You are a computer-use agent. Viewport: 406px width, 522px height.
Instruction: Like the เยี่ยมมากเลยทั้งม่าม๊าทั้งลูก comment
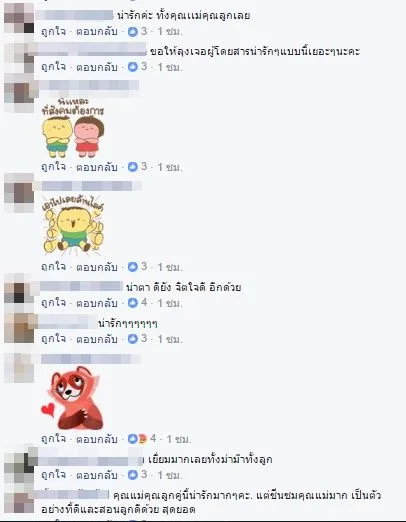coord(53,475)
